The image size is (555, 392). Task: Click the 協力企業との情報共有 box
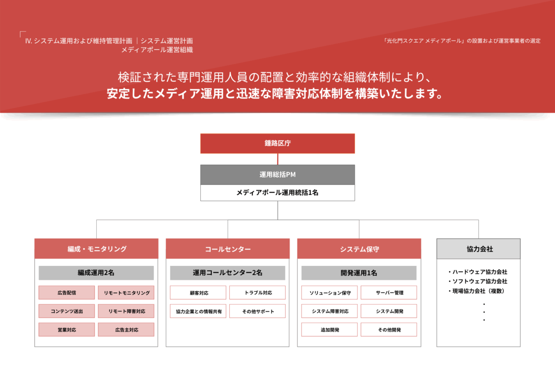coord(198,311)
